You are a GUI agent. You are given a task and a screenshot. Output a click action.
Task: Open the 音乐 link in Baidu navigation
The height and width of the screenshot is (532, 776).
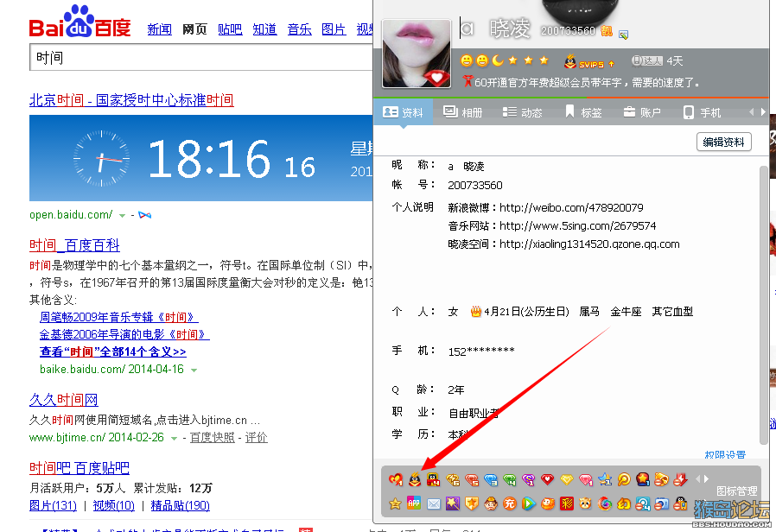tap(299, 29)
